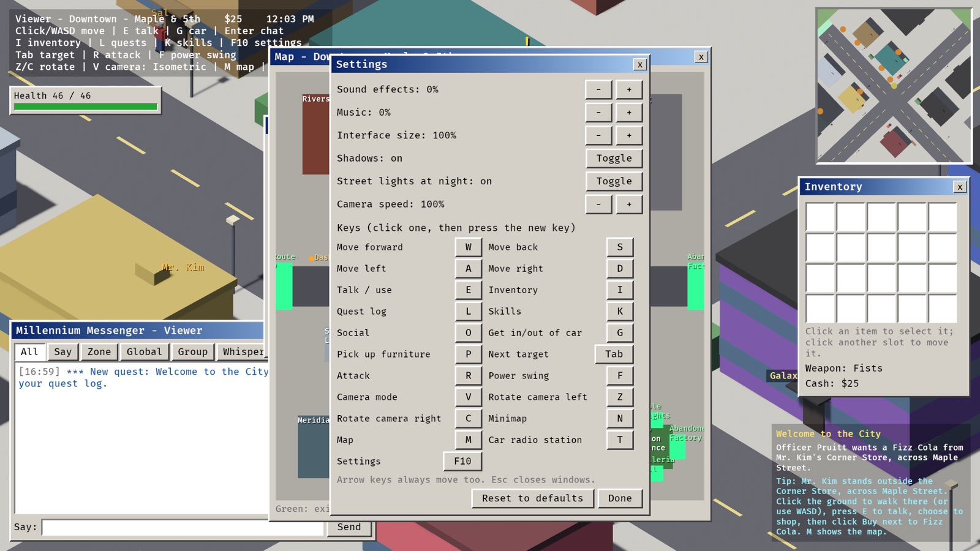This screenshot has width=980, height=551.
Task: Click the minimap in the corner
Action: pos(894,86)
